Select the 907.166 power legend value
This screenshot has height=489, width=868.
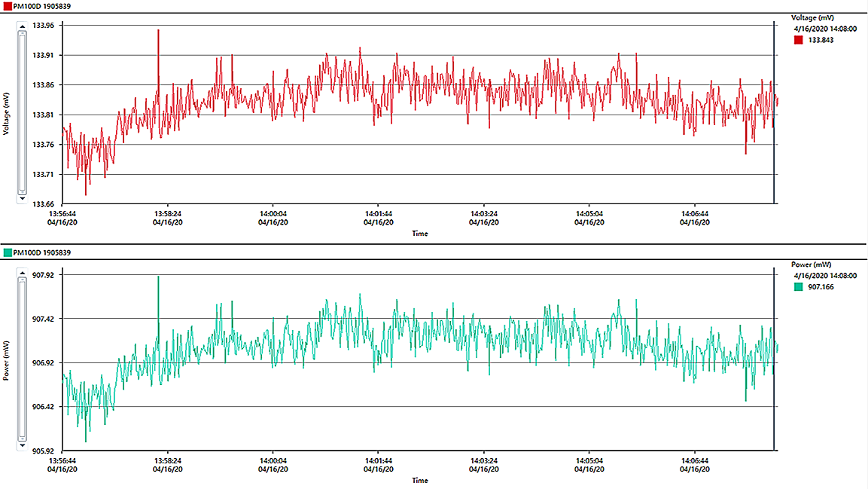pos(821,287)
